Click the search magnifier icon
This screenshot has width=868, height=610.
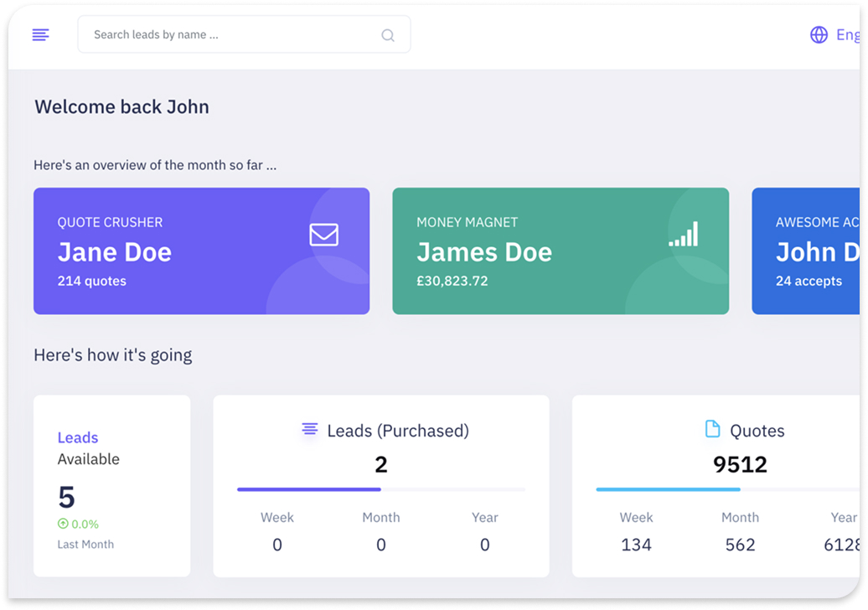[x=388, y=35]
